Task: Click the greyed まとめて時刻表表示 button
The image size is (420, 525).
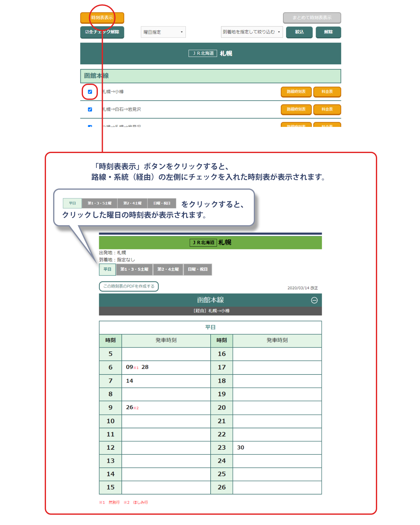Action: coord(312,18)
